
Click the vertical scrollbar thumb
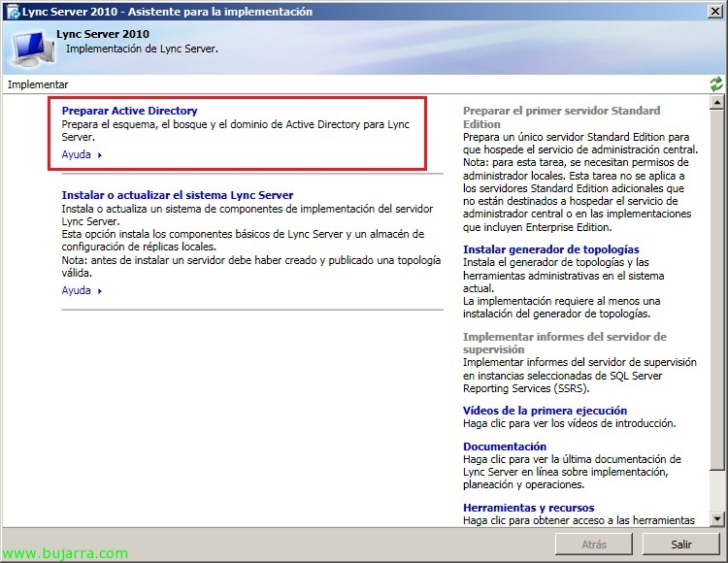coord(717,289)
